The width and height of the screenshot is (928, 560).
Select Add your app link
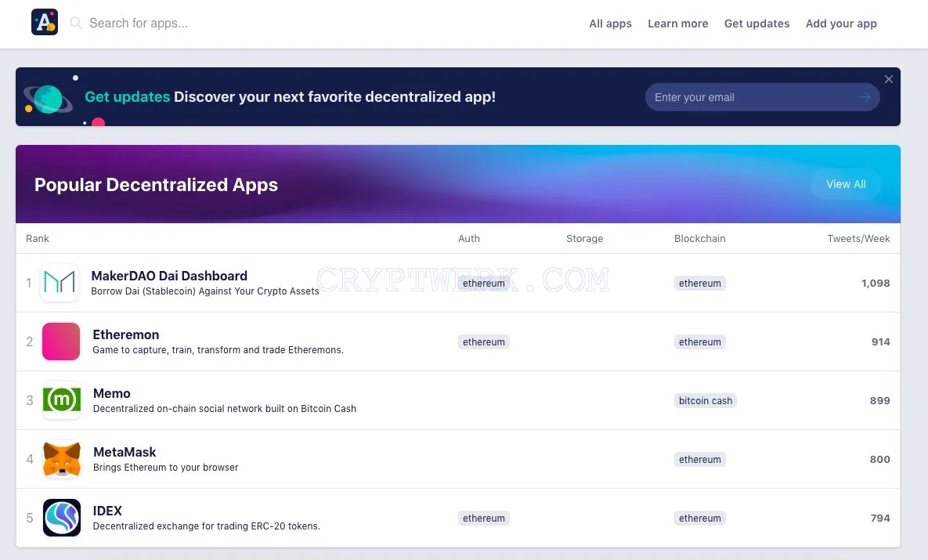pos(841,23)
